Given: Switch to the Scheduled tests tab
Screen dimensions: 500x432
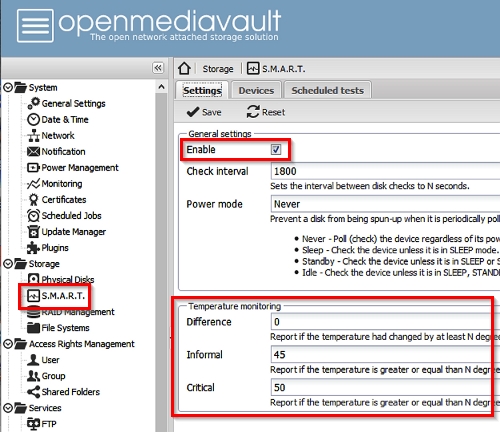Looking at the screenshot, I should [x=327, y=90].
